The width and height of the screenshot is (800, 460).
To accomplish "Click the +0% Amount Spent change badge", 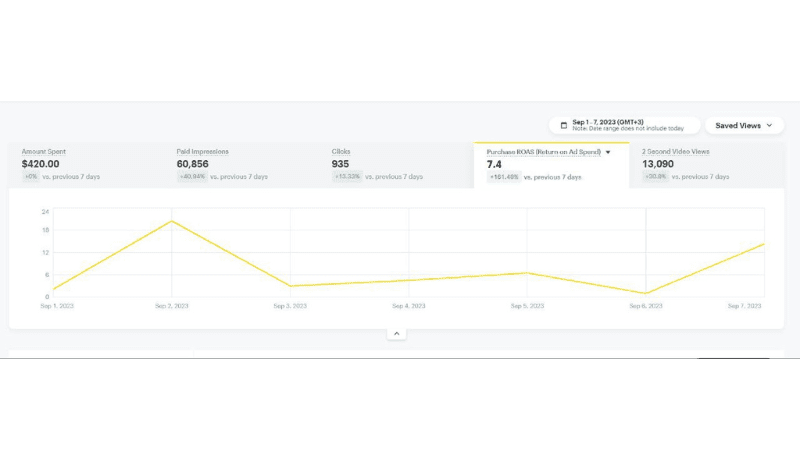I will tap(31, 177).
